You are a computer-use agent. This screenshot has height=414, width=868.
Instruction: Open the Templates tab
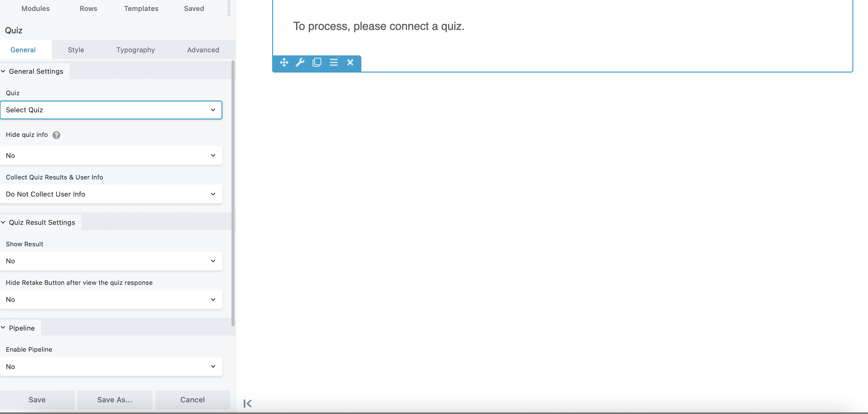point(141,9)
